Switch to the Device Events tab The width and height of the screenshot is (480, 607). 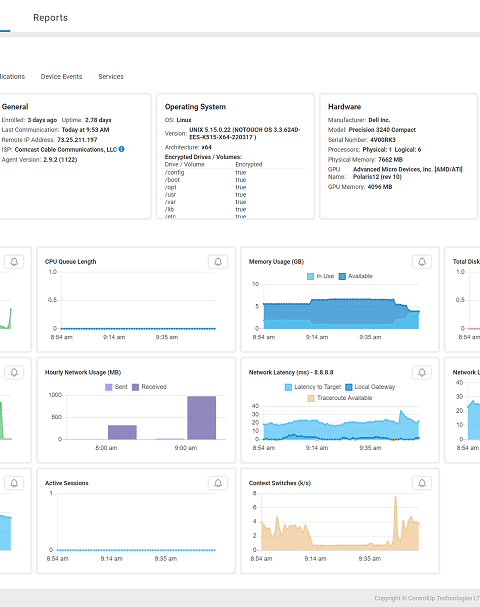[62, 77]
